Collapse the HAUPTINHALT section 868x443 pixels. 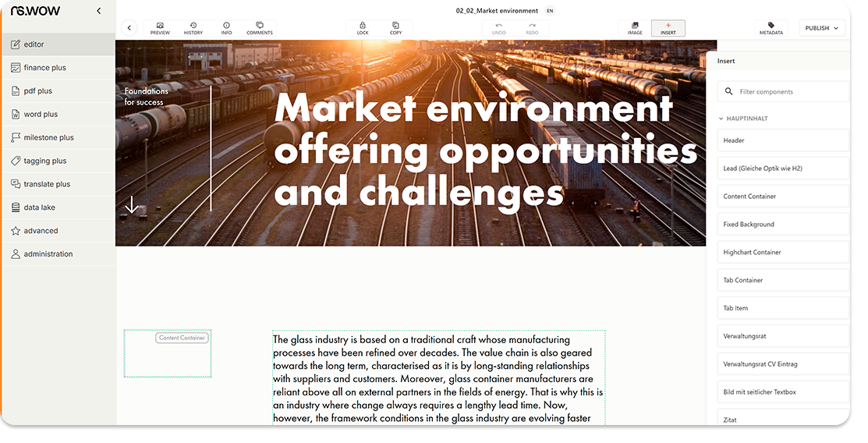pyautogui.click(x=721, y=119)
